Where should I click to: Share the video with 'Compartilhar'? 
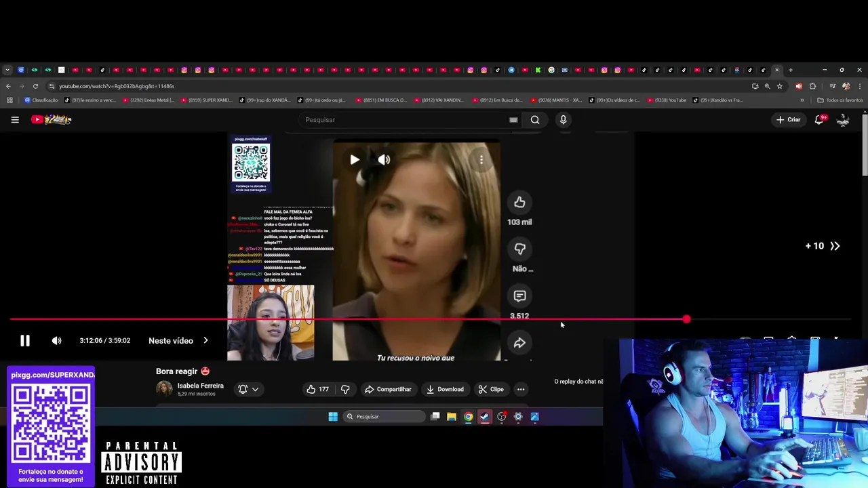(x=388, y=389)
